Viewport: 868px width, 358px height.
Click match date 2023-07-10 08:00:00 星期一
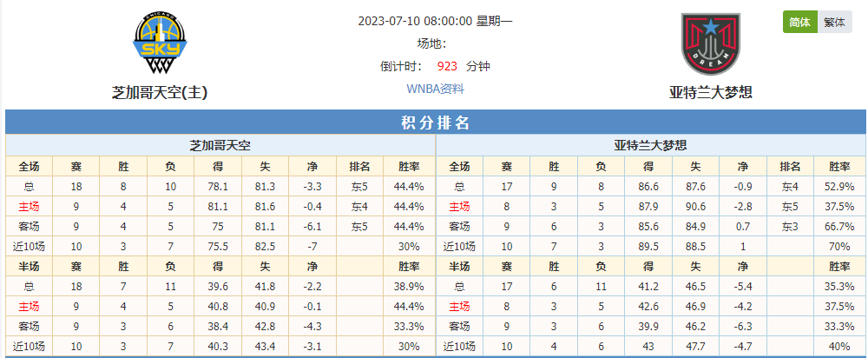click(x=435, y=21)
